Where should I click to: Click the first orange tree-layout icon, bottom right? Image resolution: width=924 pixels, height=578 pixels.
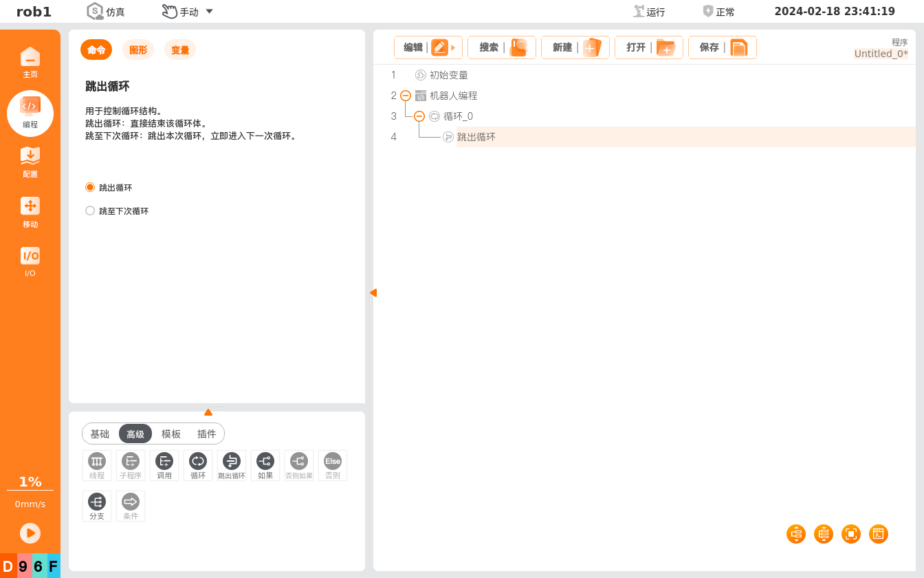[796, 534]
